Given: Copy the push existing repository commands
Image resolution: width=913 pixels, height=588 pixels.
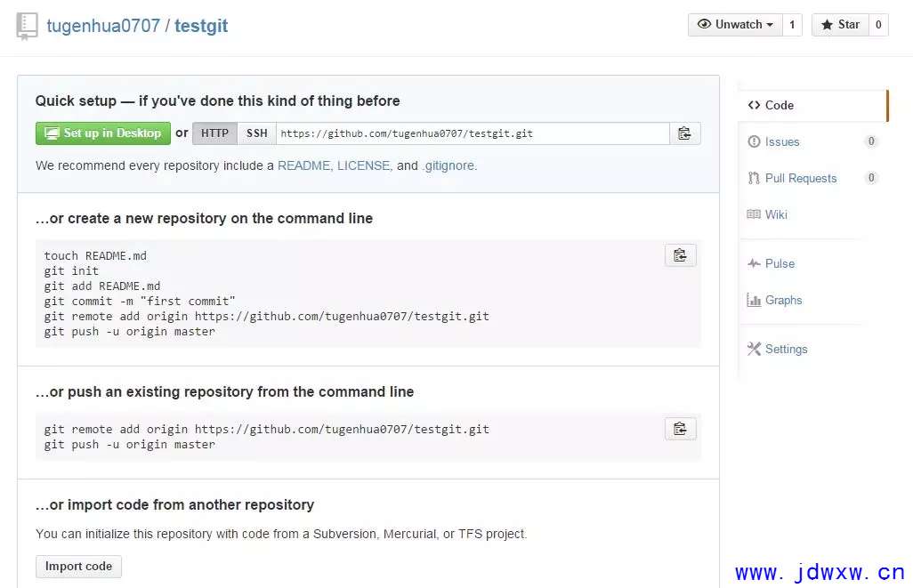Looking at the screenshot, I should point(680,429).
